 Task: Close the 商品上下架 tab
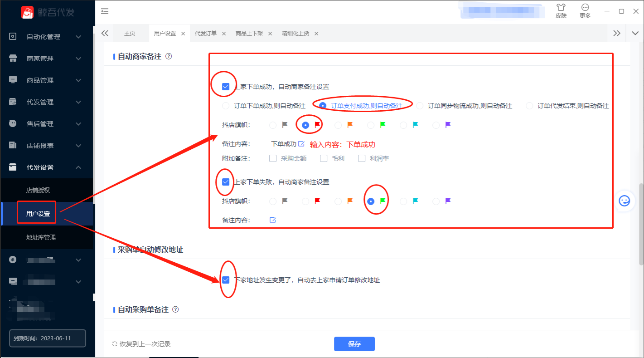pyautogui.click(x=270, y=34)
